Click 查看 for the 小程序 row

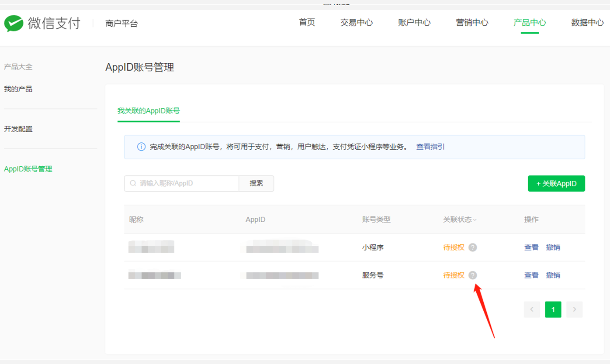point(531,247)
